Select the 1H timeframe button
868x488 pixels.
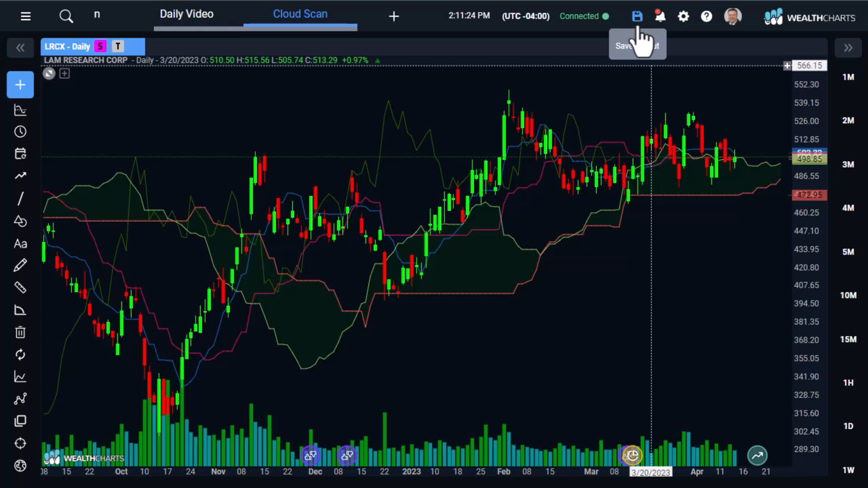click(848, 383)
